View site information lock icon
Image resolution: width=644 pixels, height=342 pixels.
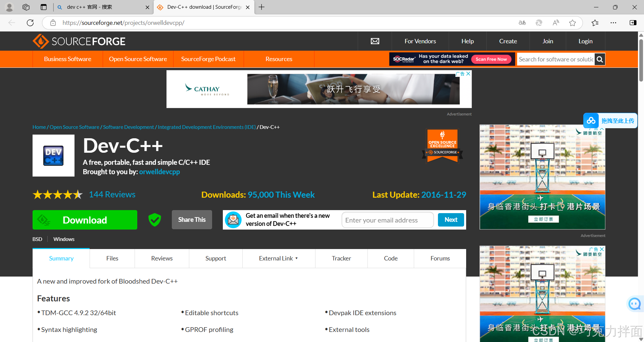(53, 23)
